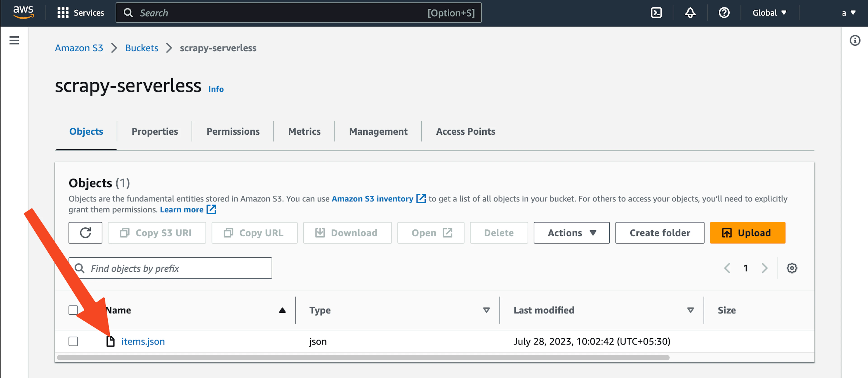Select all objects with the header checkbox
Screen dimensions: 868x378
click(x=73, y=310)
